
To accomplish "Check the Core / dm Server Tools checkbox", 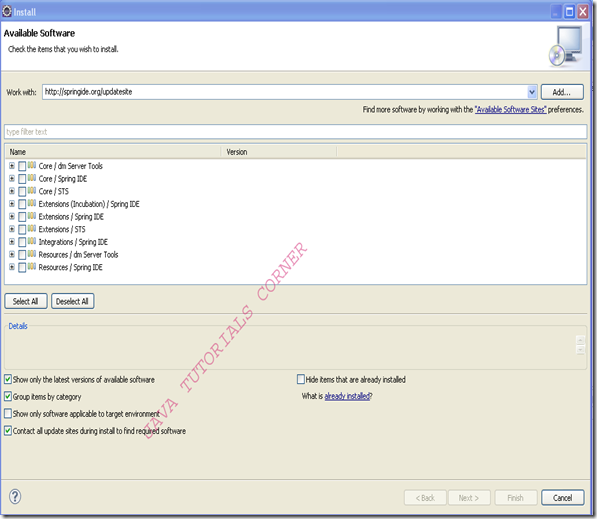I will click(x=22, y=166).
